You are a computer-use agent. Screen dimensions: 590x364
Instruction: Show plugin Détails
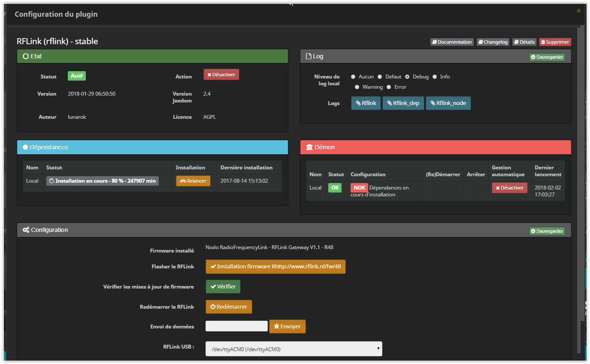pyautogui.click(x=524, y=42)
